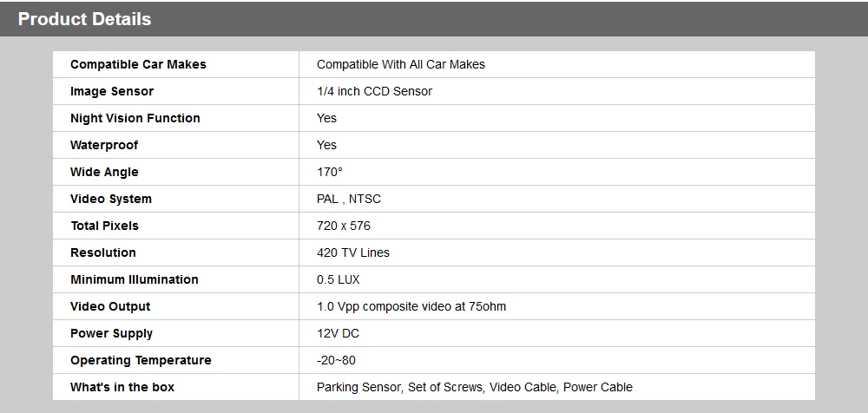Select the Image Sensor row label
This screenshot has width=868, height=413.
pos(112,91)
